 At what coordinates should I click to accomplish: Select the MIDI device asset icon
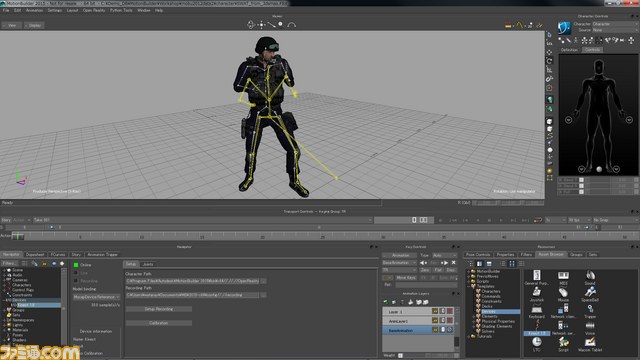pyautogui.click(x=563, y=276)
